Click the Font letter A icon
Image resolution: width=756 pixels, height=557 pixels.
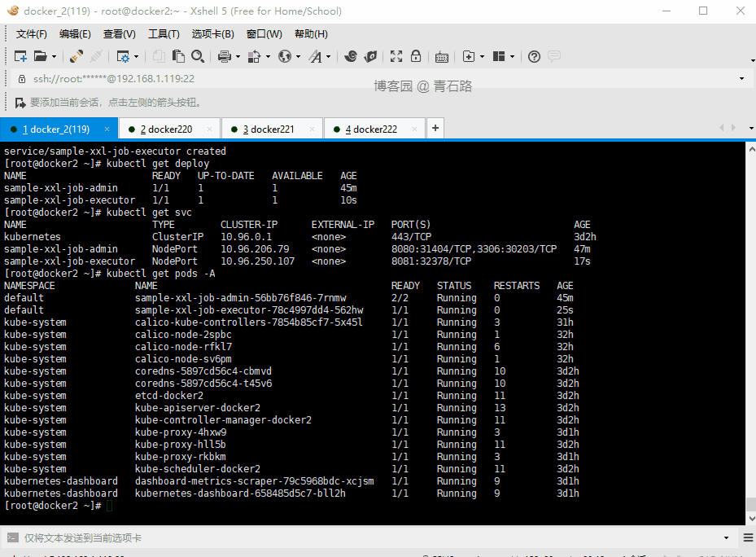click(315, 56)
